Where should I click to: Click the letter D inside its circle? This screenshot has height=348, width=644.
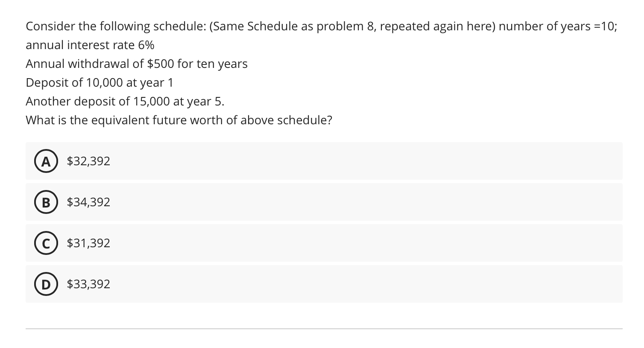pos(46,284)
